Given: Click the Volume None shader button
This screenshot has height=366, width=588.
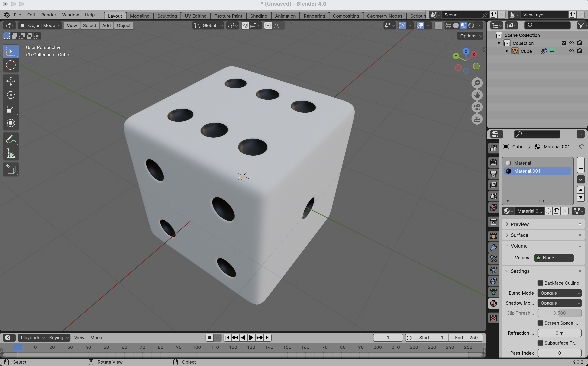Looking at the screenshot, I should (554, 258).
